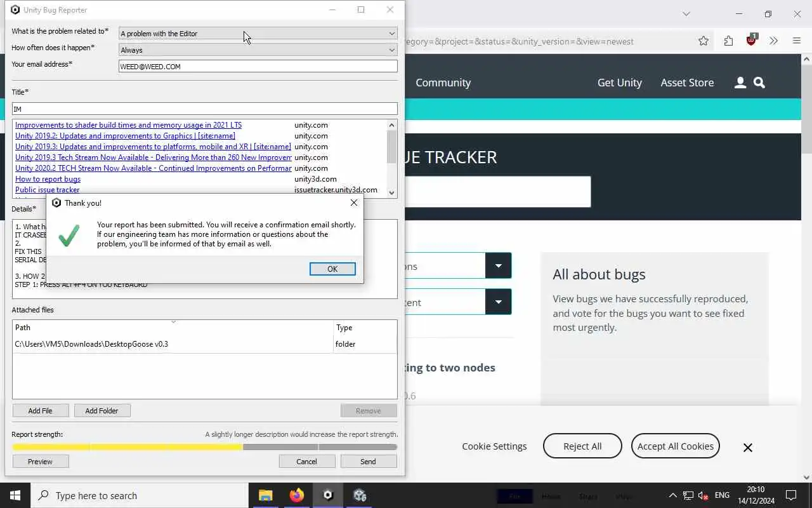Open the clock and date flyout

(756, 495)
